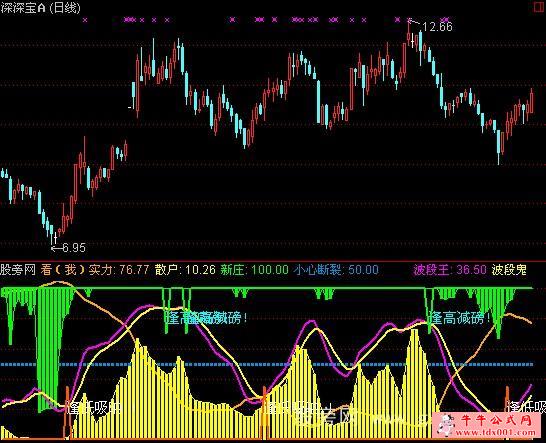The image size is (546, 443).
Task: Click the 看（我）indicator name
Action: [x=63, y=270]
